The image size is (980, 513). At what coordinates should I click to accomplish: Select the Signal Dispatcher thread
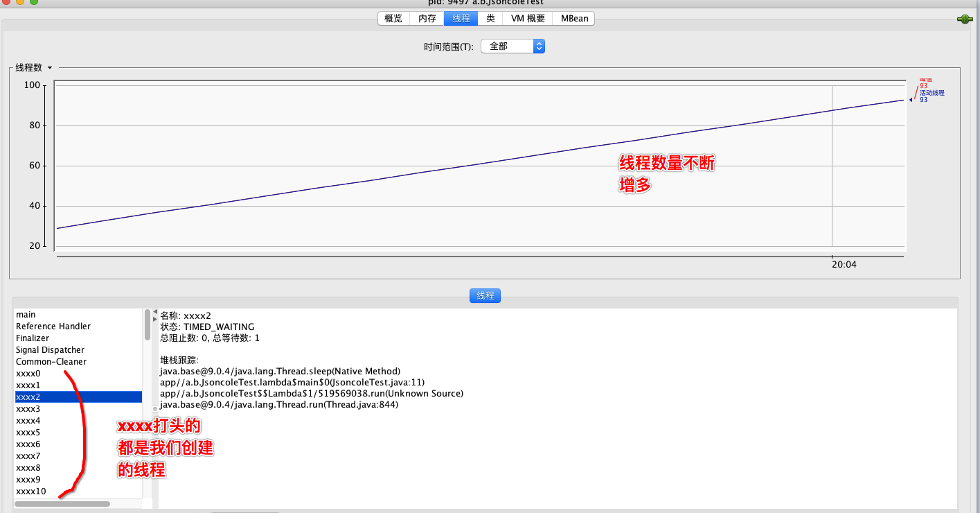point(78,350)
